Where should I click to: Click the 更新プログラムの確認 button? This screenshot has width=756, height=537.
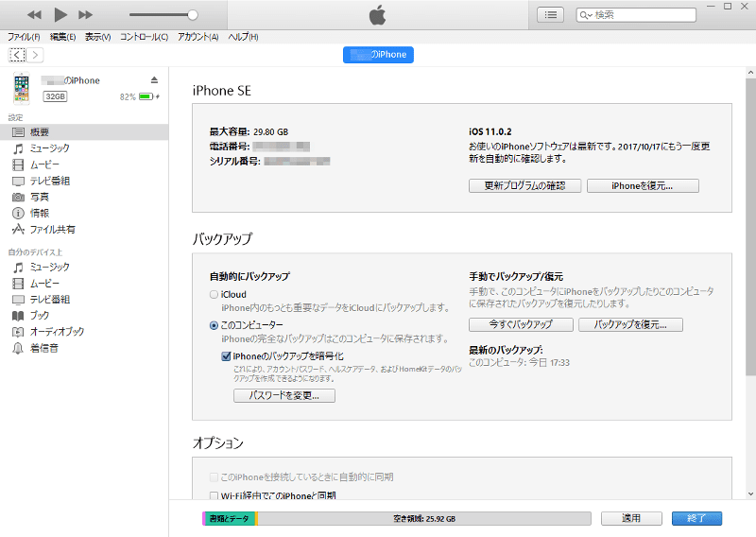524,186
